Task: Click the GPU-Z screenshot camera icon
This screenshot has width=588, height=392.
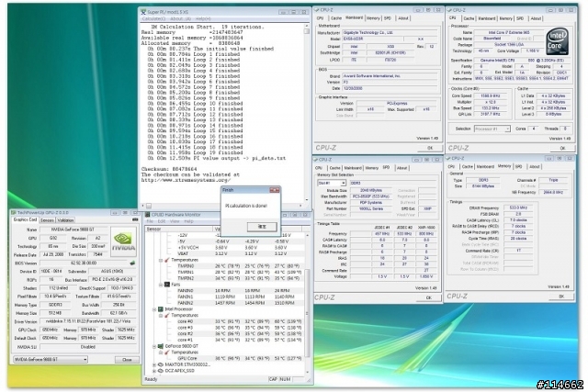Action: 135,219
